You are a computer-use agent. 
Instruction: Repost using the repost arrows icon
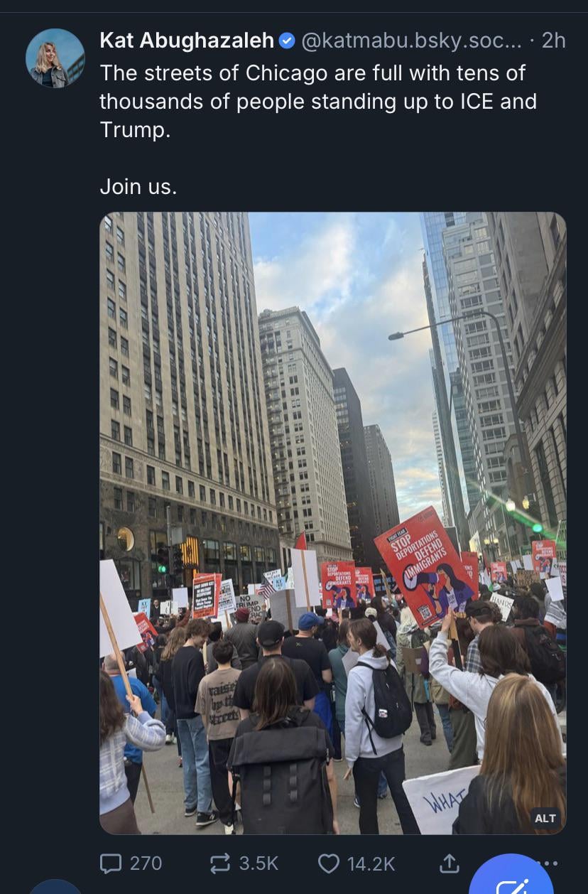pos(221,863)
